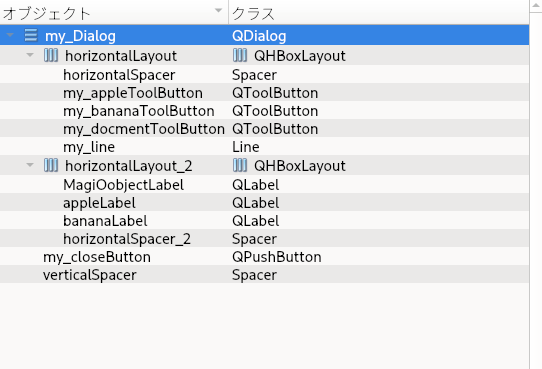Click the vertical scrollbar up arrow
Image resolution: width=542 pixels, height=369 pixels.
point(536,6)
